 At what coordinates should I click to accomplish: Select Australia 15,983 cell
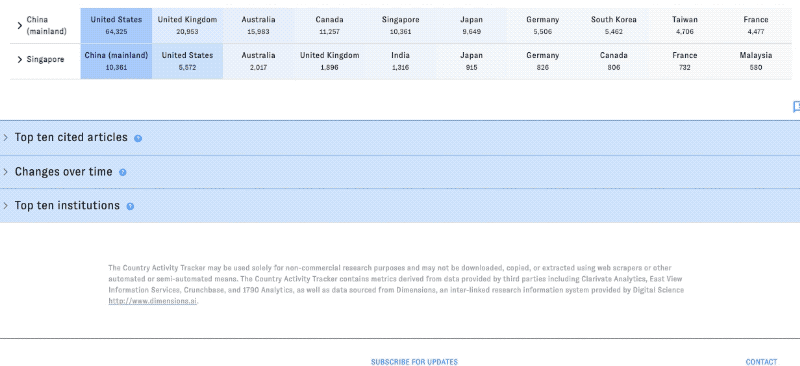point(258,26)
